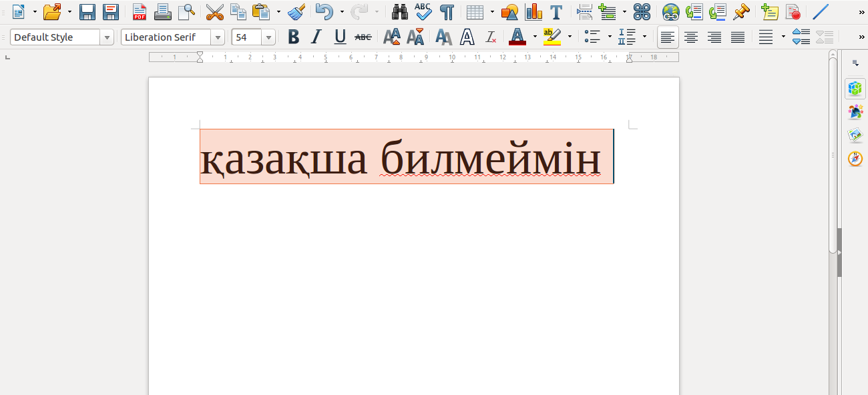Toggle formatting marks pilcrow button
This screenshot has width=868, height=395.
pos(447,11)
